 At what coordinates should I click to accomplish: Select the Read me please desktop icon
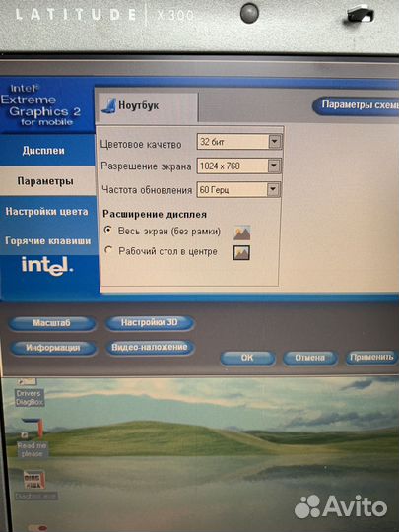[32, 438]
